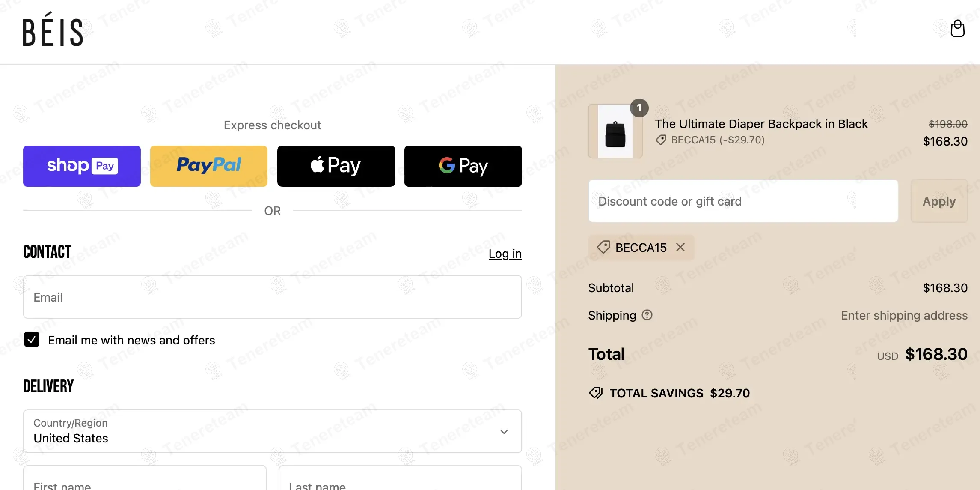The height and width of the screenshot is (490, 980).
Task: Click Enter shipping address
Action: pos(904,315)
